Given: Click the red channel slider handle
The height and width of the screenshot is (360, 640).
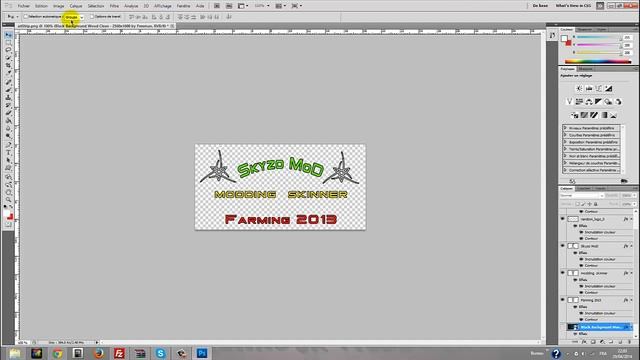Looking at the screenshot, I should coord(620,39).
